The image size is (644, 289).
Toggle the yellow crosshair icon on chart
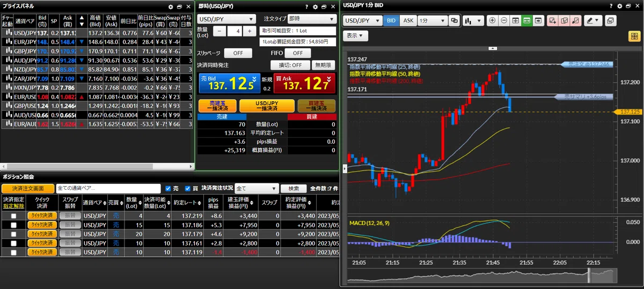pos(633,36)
